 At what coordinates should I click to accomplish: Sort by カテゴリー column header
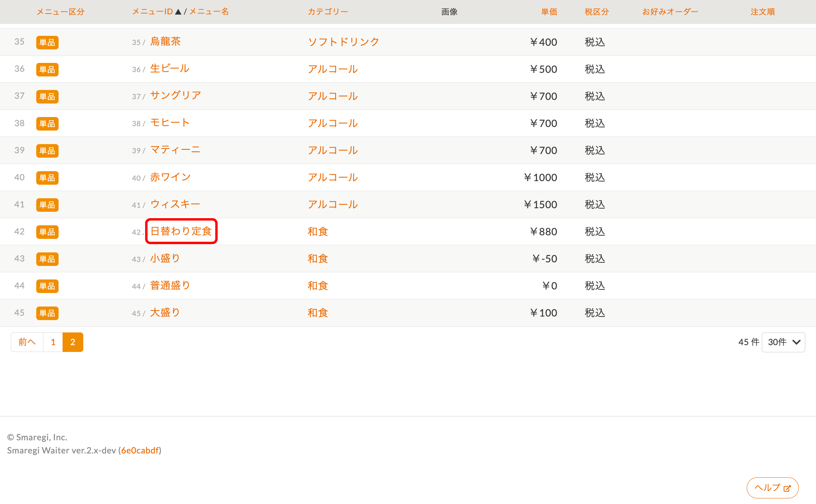[x=328, y=12]
